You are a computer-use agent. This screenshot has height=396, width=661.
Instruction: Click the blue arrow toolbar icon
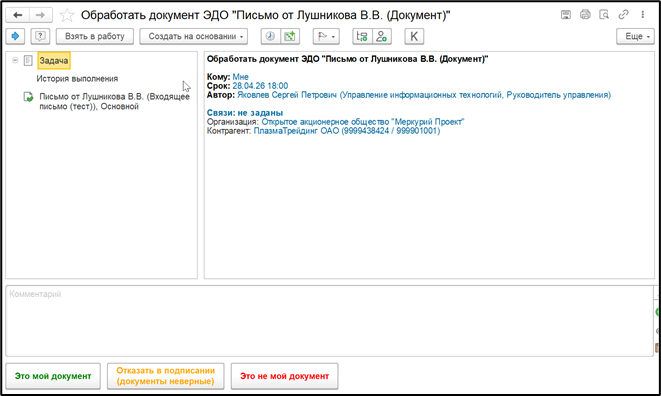click(15, 36)
